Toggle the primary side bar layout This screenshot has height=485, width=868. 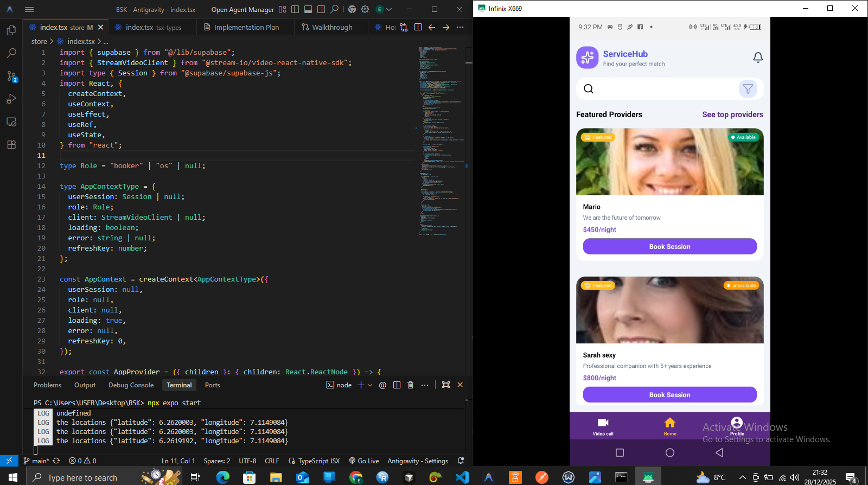[x=295, y=9]
